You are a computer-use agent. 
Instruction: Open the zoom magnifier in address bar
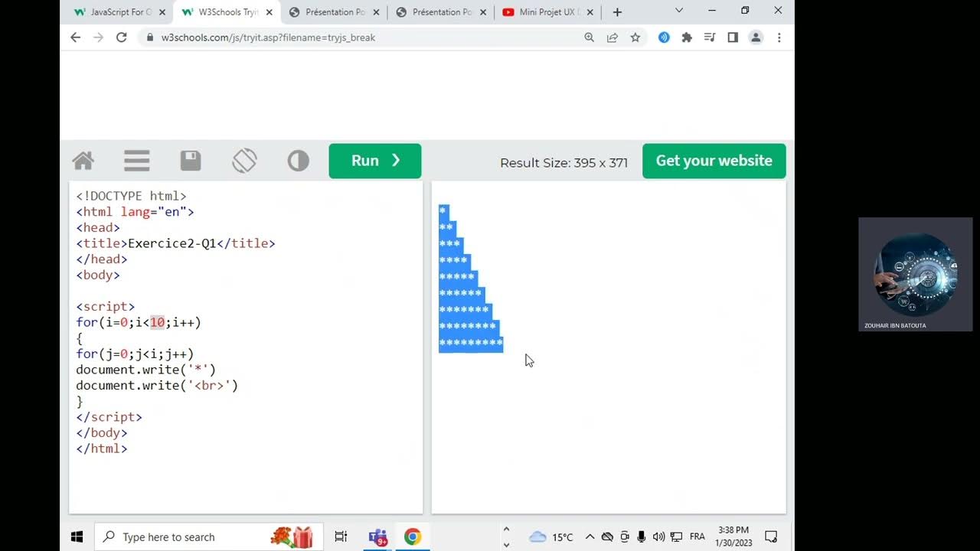click(589, 37)
